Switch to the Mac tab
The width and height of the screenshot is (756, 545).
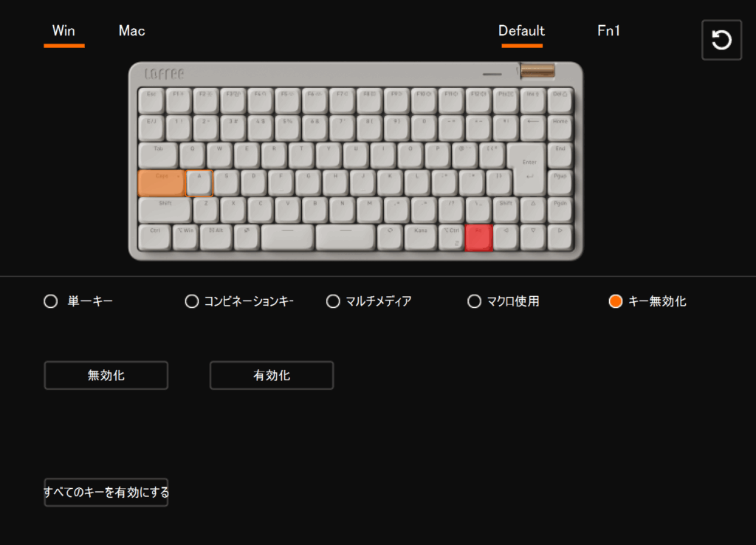(x=131, y=31)
